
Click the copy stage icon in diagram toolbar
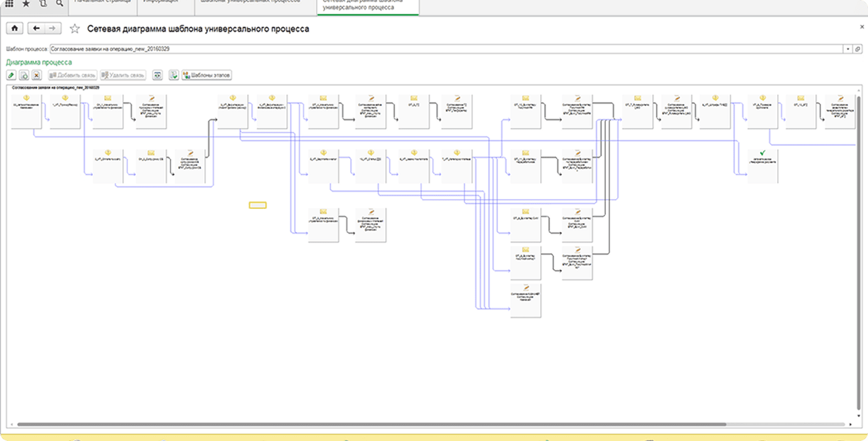click(x=24, y=75)
